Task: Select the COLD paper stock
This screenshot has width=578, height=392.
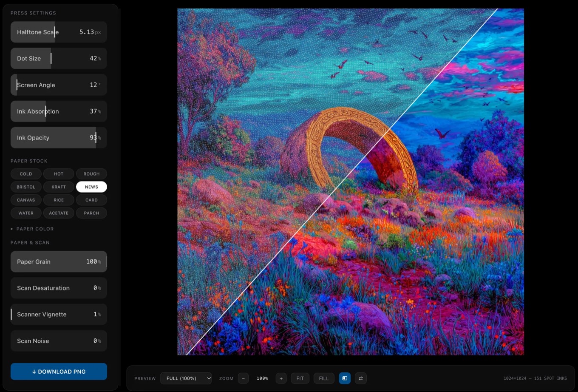Action: (x=26, y=174)
